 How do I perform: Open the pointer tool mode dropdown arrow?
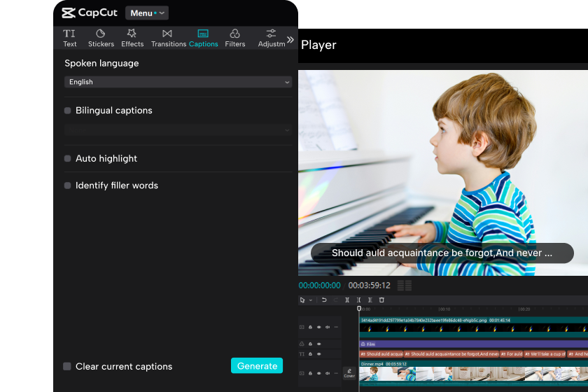(x=311, y=300)
